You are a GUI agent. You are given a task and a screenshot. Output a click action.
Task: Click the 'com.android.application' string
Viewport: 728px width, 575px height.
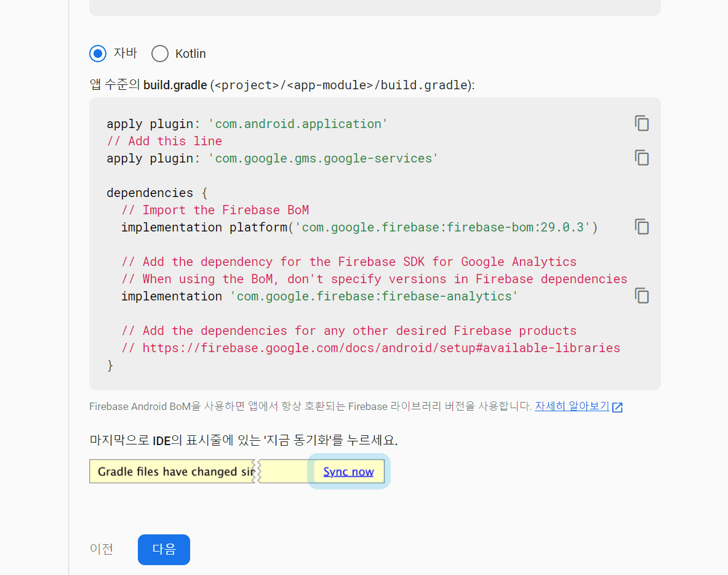pyautogui.click(x=298, y=124)
